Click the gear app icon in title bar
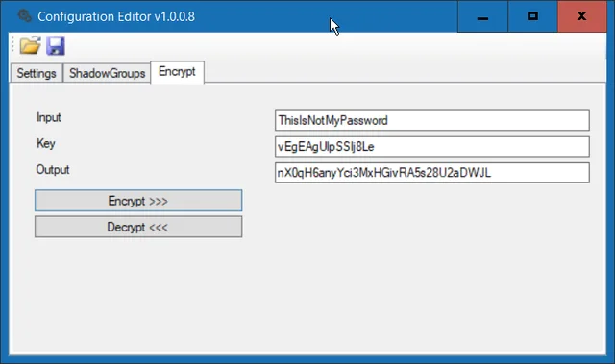The image size is (615, 364). point(24,16)
